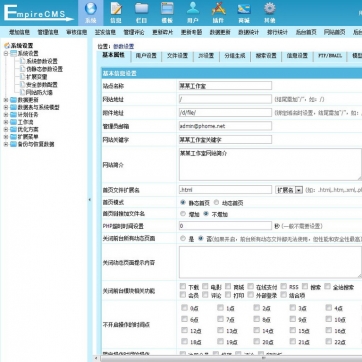Expand the 计划任务 tree node
Viewport: 362px width, 362px height.
pos(6,115)
